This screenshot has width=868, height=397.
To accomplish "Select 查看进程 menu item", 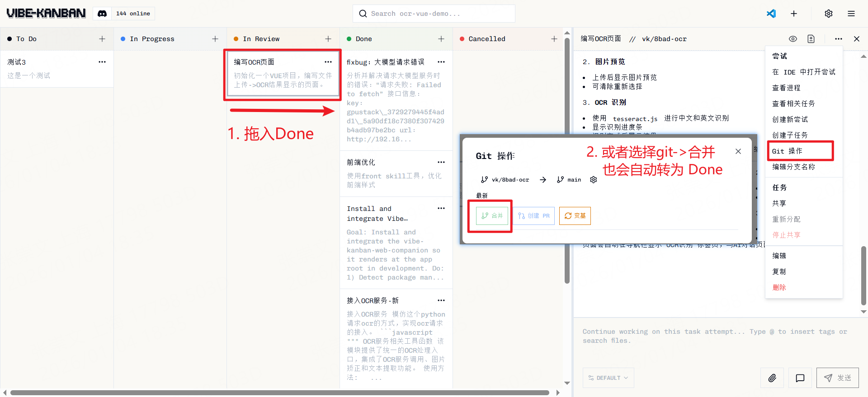I will 804,88.
